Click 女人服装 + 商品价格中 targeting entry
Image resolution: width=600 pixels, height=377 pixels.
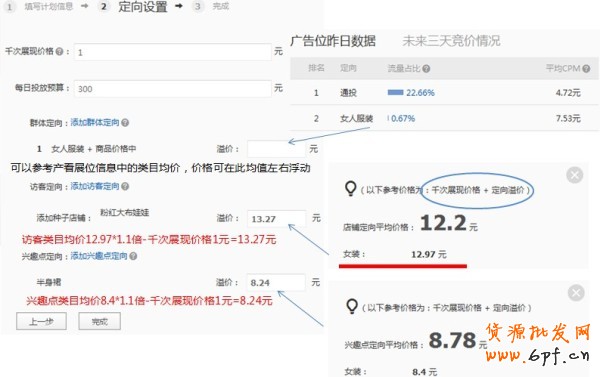coord(93,149)
